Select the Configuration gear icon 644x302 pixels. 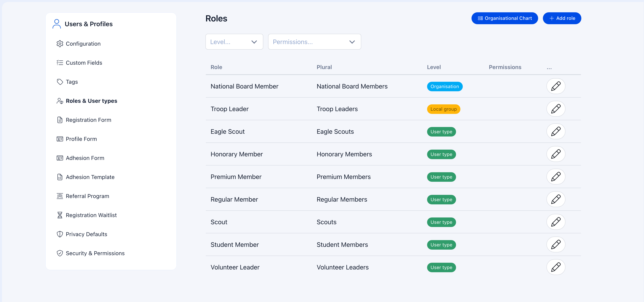[x=60, y=43]
